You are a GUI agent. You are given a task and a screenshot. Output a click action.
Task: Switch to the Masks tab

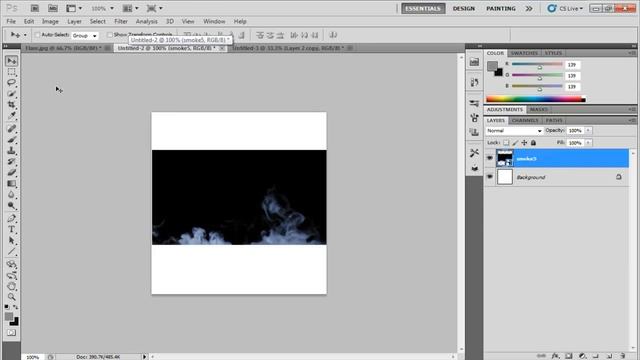pyautogui.click(x=539, y=109)
